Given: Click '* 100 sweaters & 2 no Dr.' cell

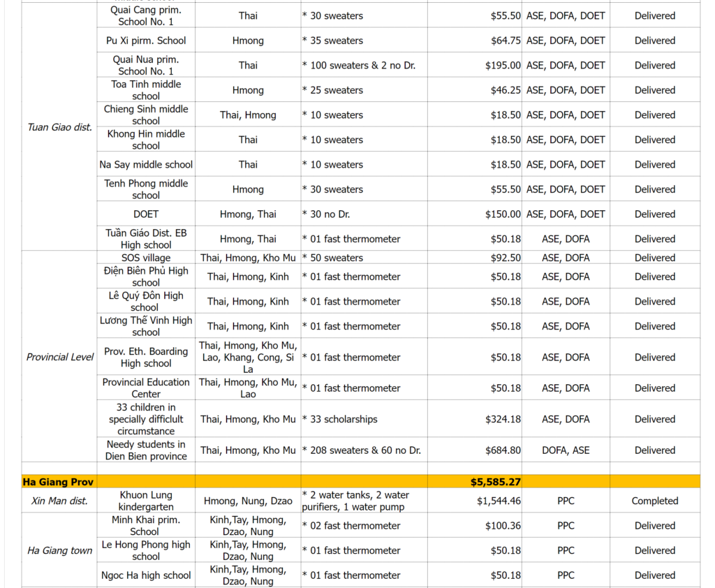Looking at the screenshot, I should pos(364,65).
